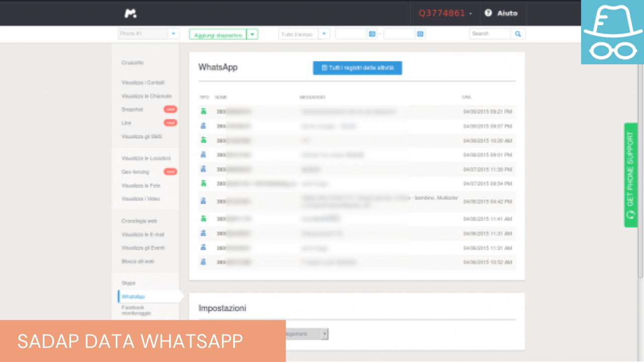Open the Tutto il tempo period dropdown
This screenshot has height=362, width=644.
click(304, 34)
